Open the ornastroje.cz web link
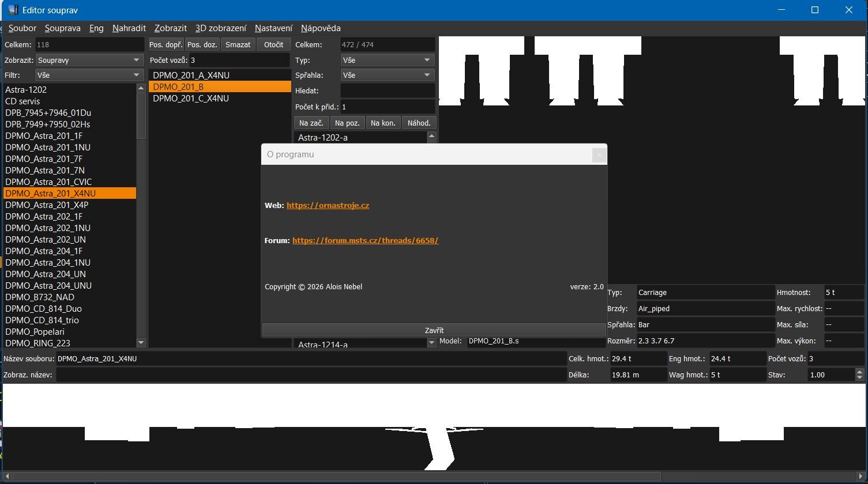The height and width of the screenshot is (484, 868). tap(328, 205)
